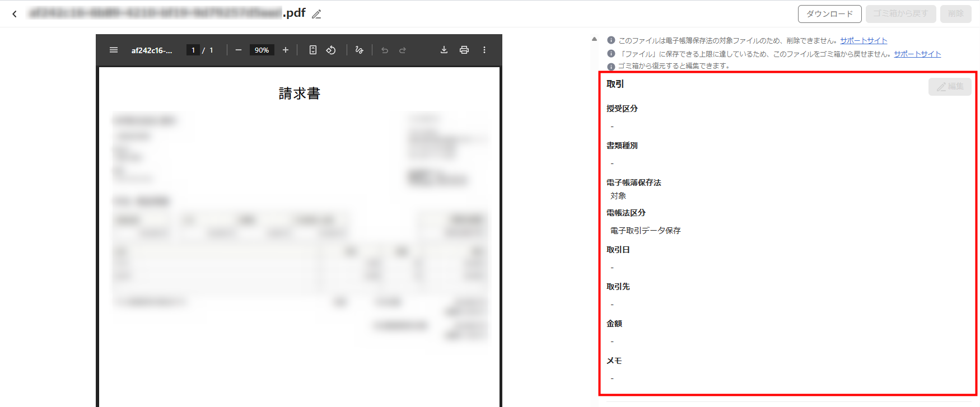
Task: Click the 授受区分 label
Action: [x=622, y=109]
